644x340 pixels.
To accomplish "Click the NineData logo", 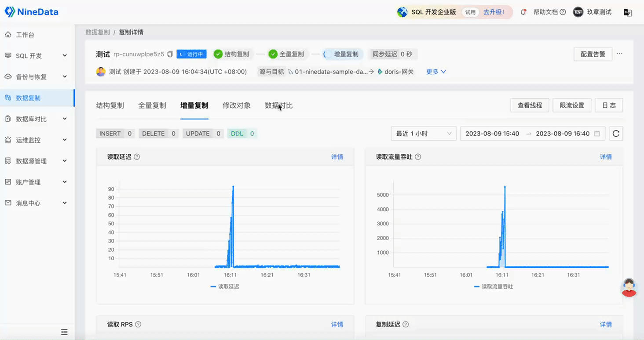I will click(x=31, y=11).
